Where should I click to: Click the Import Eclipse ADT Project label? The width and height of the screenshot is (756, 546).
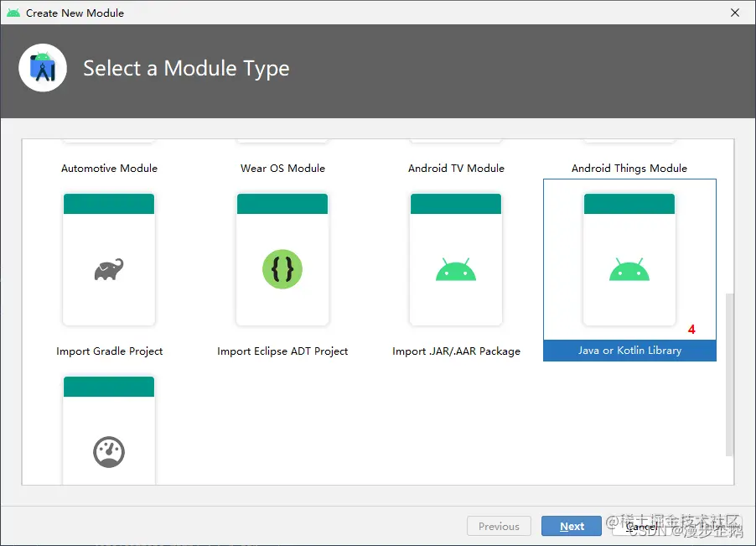pyautogui.click(x=282, y=351)
